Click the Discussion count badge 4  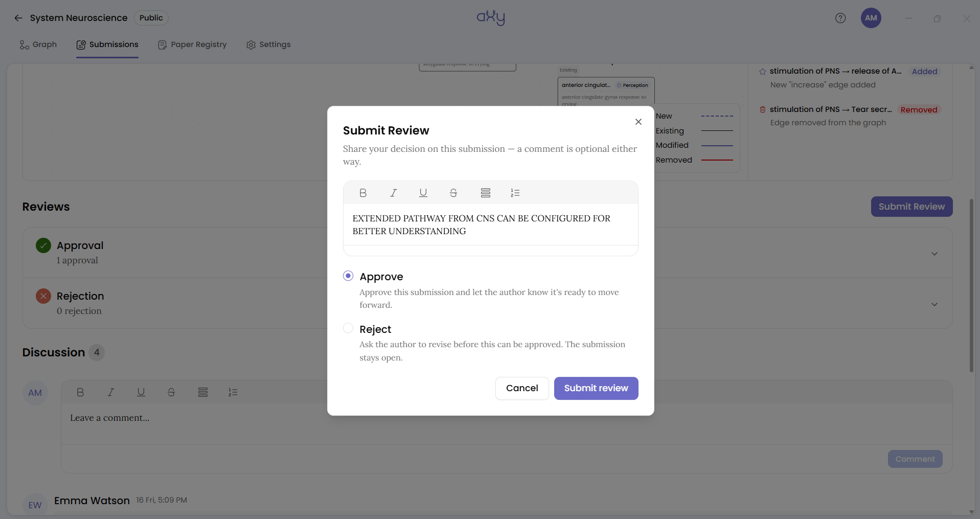click(x=97, y=352)
